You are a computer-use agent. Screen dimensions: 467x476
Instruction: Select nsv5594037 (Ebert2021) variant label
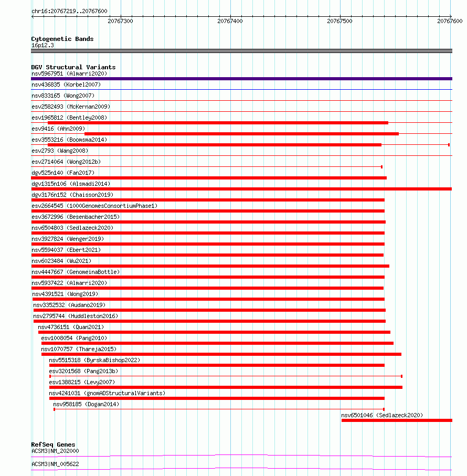(66, 250)
